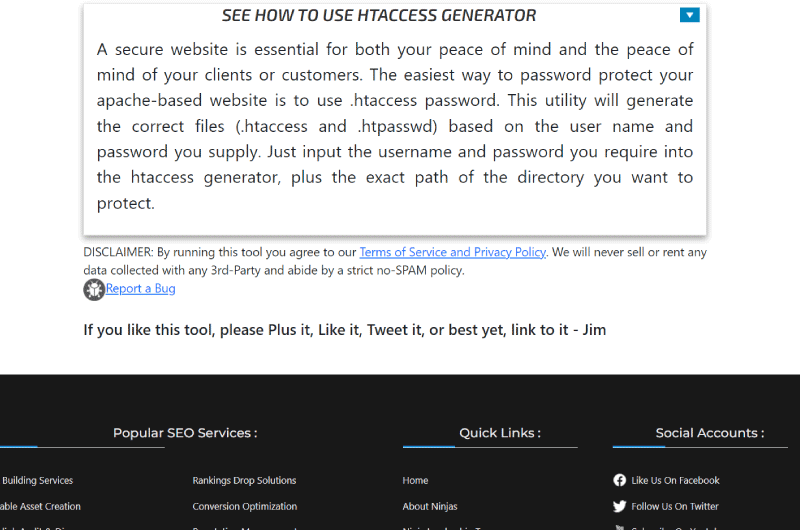The width and height of the screenshot is (800, 530).
Task: Click the Twitter bird icon
Action: pyautogui.click(x=620, y=506)
